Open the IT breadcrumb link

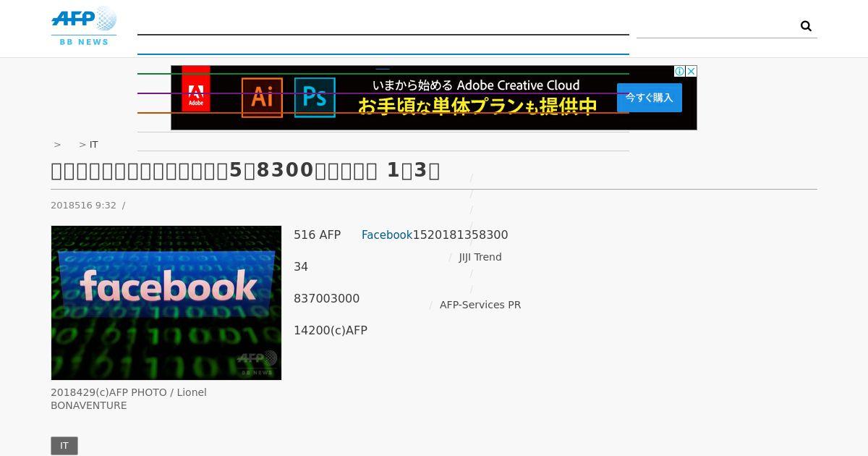[94, 144]
